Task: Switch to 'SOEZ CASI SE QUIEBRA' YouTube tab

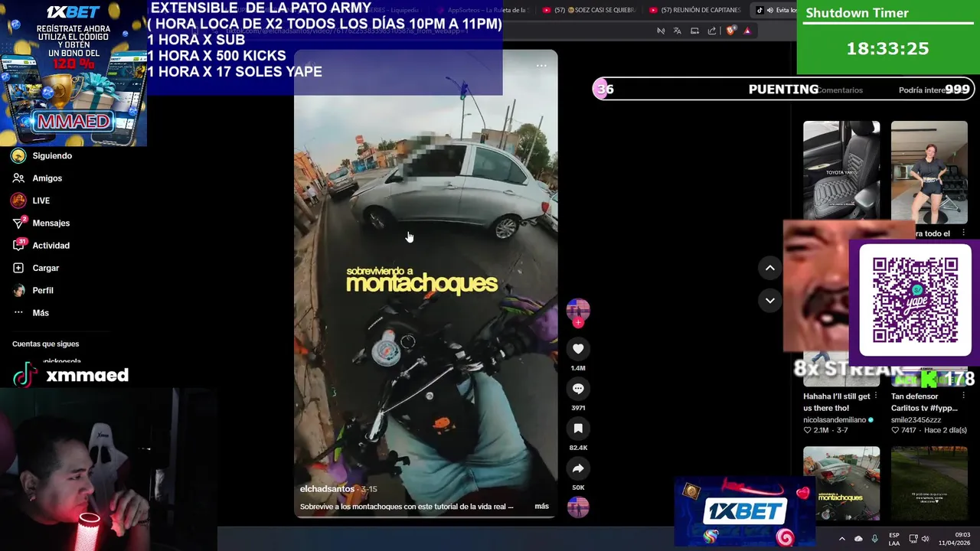Action: (588, 10)
